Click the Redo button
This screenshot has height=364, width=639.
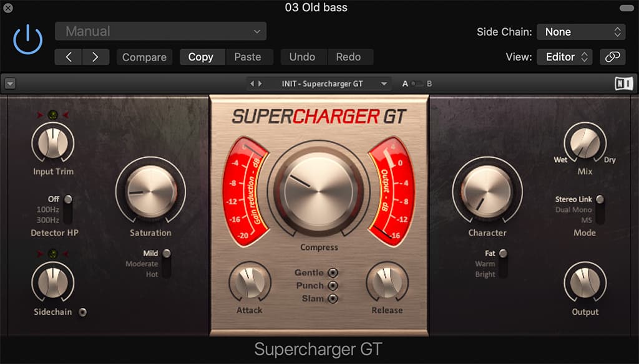pos(350,57)
